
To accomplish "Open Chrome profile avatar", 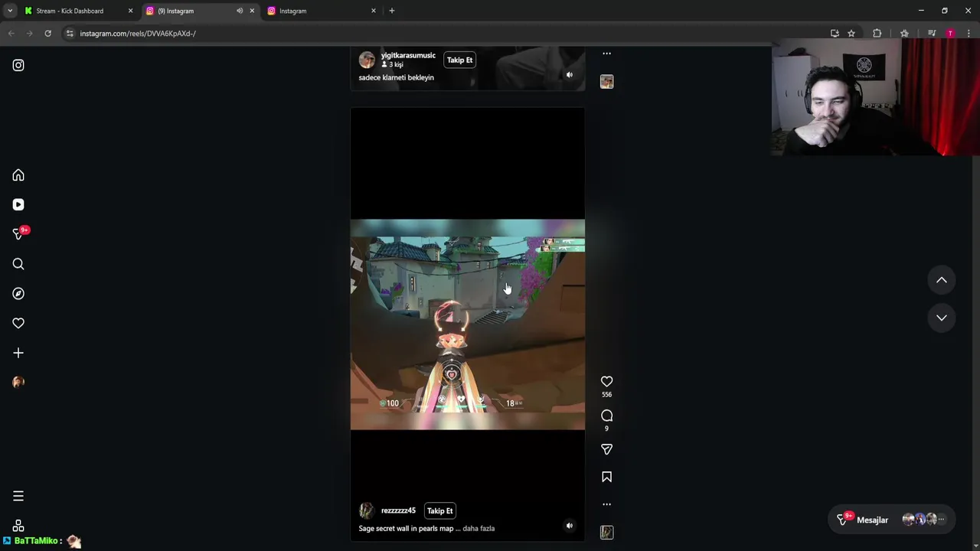I will click(950, 33).
